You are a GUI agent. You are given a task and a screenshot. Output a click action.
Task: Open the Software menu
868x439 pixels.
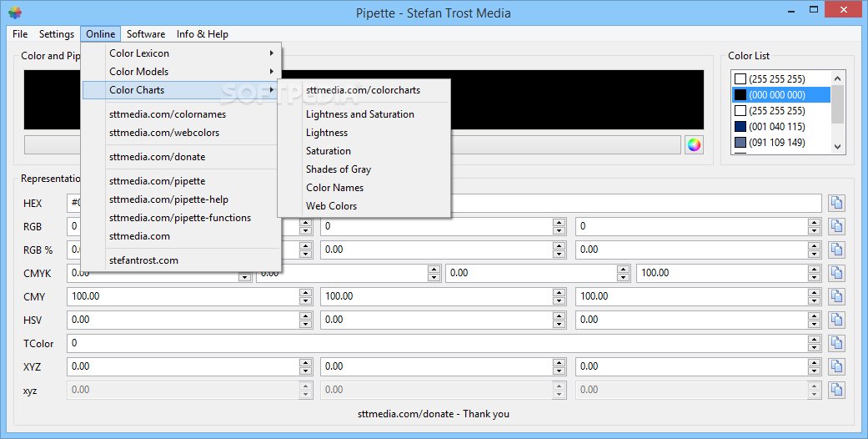tap(146, 34)
